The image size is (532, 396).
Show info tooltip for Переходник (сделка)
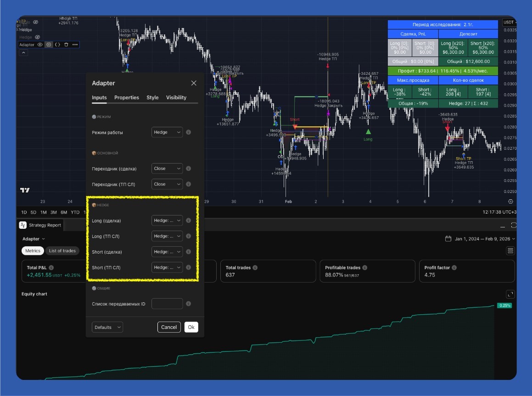pos(188,169)
